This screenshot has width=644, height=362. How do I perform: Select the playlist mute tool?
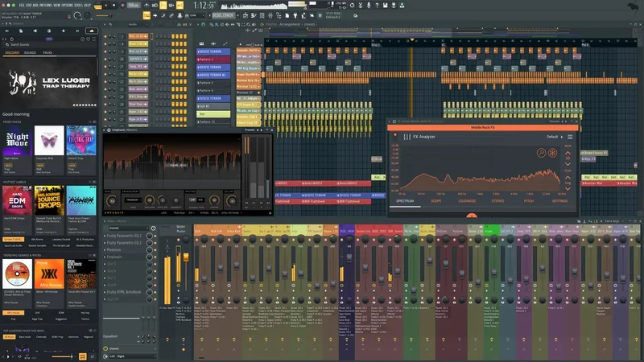[x=227, y=24]
